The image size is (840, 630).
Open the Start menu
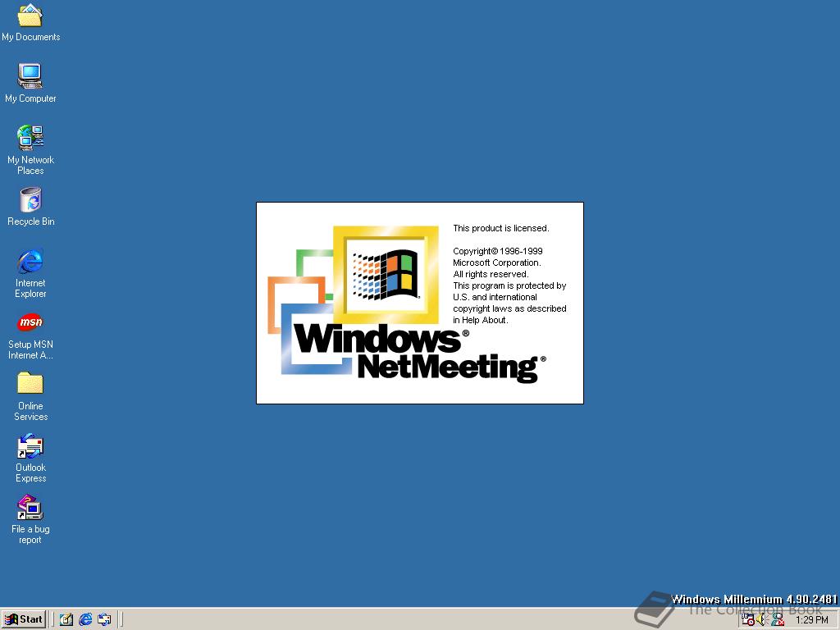tap(24, 619)
